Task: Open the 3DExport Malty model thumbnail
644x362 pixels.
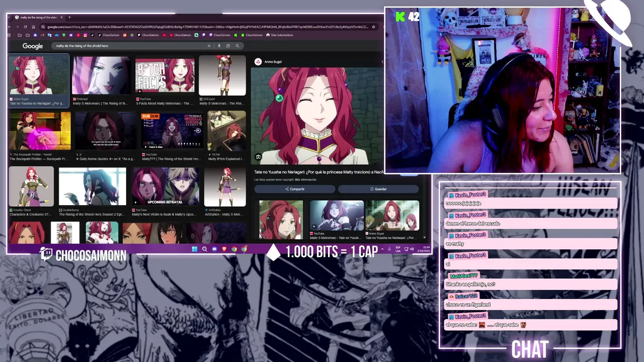Action: (222, 75)
